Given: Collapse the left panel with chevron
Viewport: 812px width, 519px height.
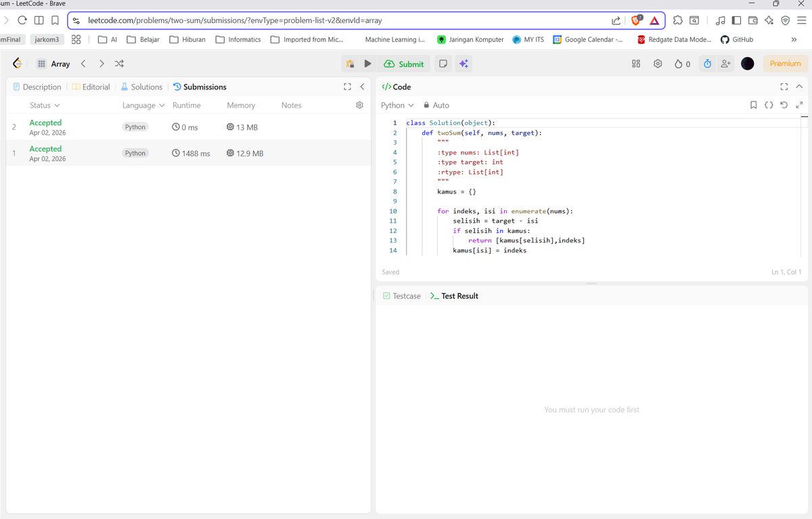Looking at the screenshot, I should point(362,87).
